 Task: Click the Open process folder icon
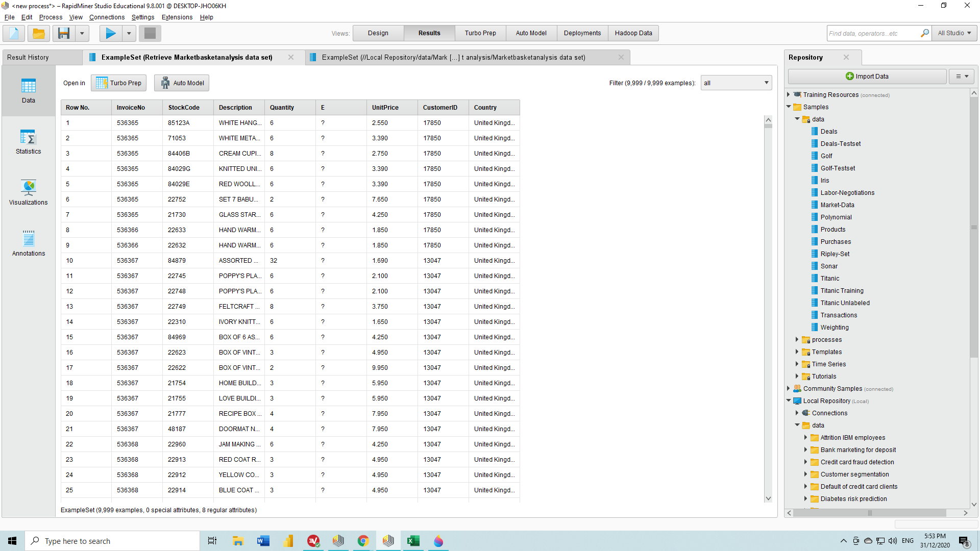point(39,34)
